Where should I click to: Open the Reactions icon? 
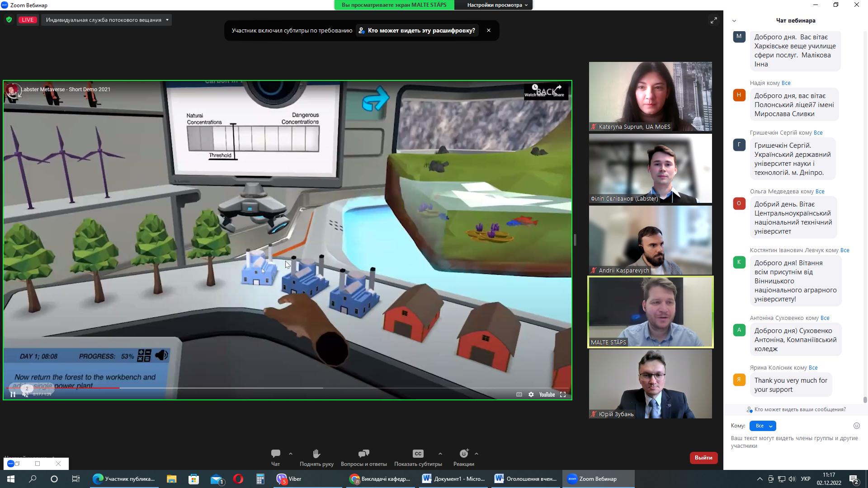click(464, 454)
